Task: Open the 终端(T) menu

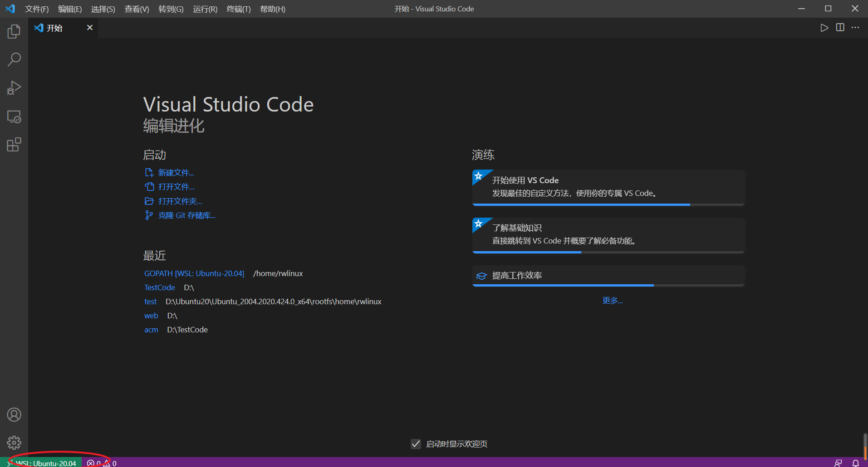Action: 239,9
